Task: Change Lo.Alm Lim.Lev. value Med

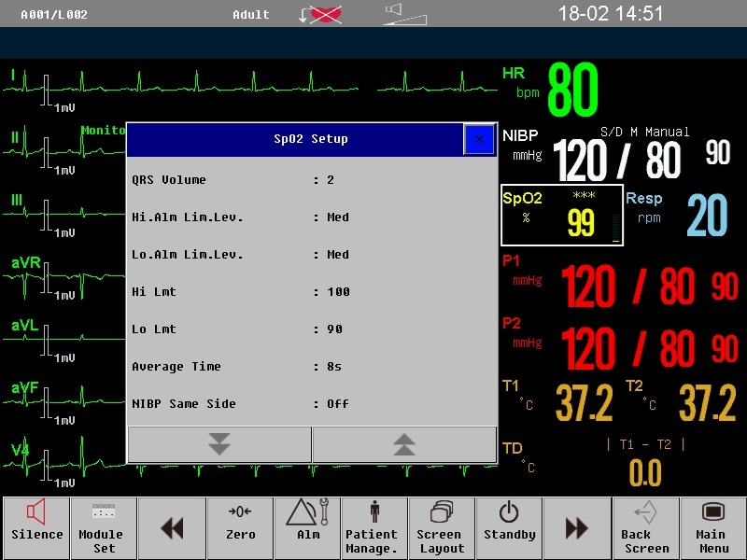Action: 338,255
